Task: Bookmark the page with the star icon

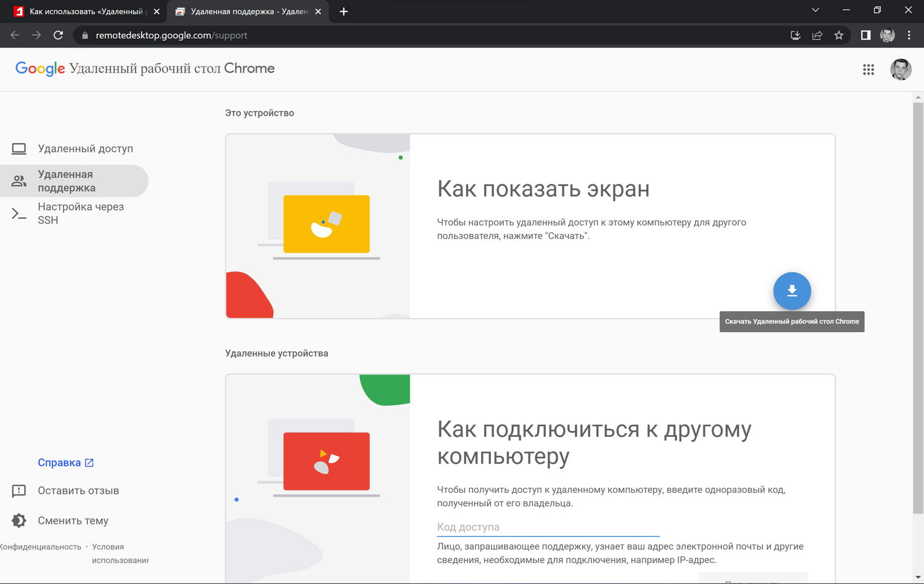Action: pyautogui.click(x=839, y=35)
